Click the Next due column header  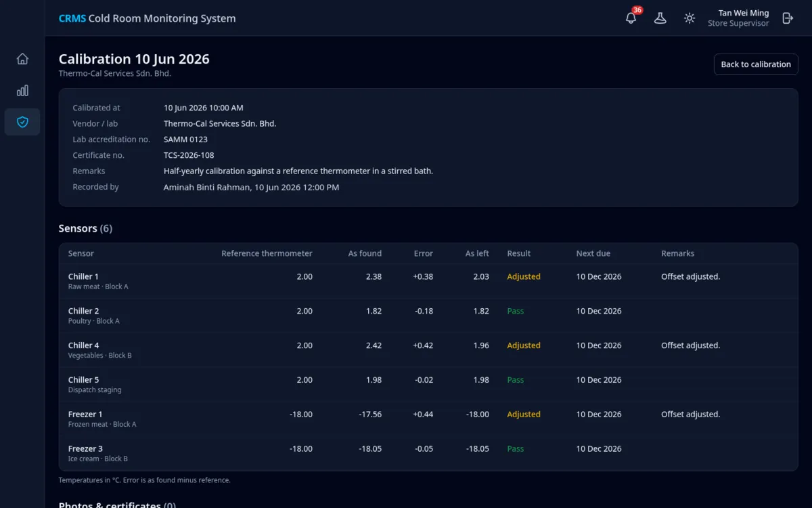593,253
